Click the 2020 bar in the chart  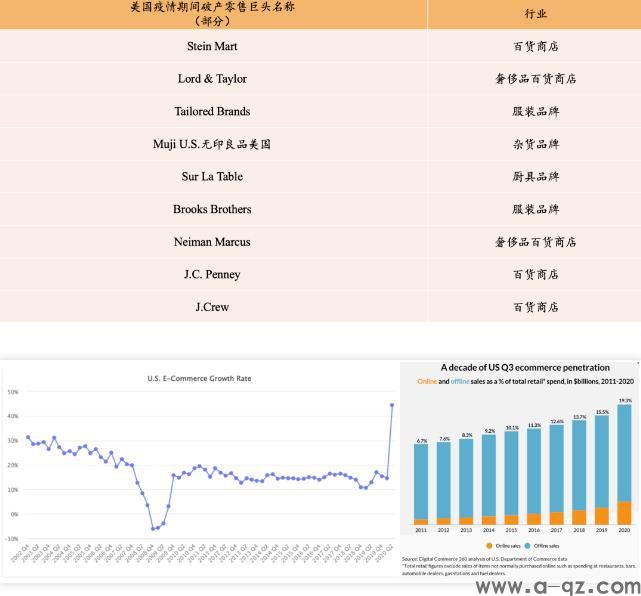pyautogui.click(x=624, y=465)
